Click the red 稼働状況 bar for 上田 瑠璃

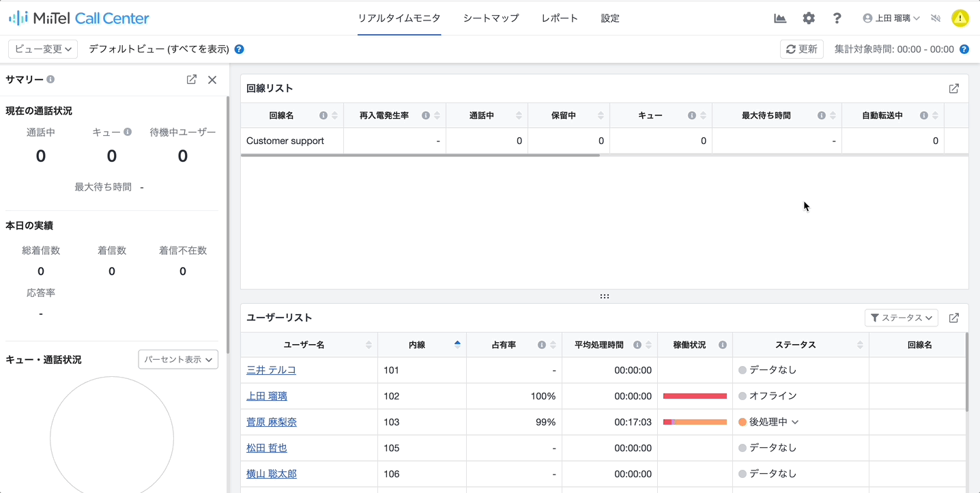pos(695,396)
